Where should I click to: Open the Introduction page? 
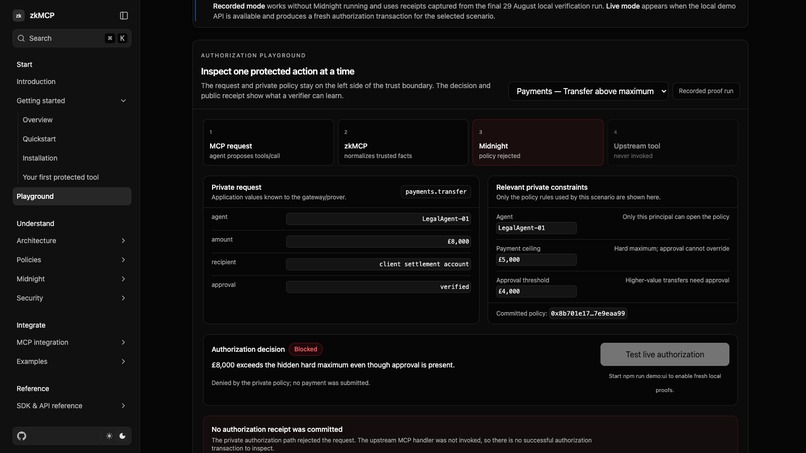36,82
